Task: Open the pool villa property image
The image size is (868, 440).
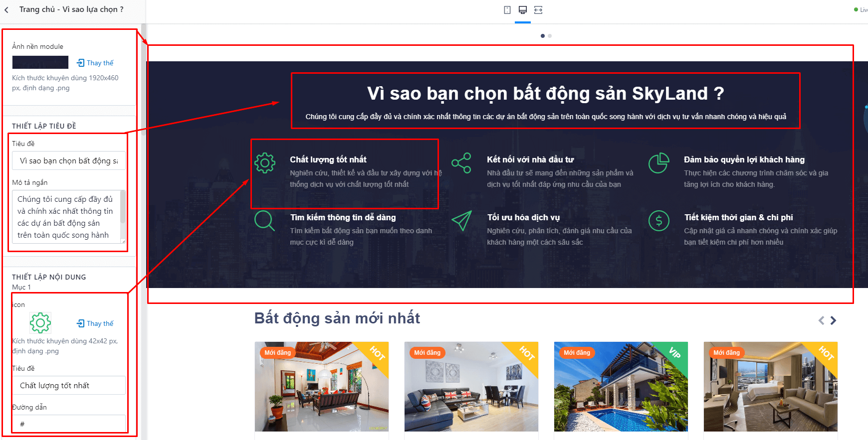Action: tap(621, 387)
